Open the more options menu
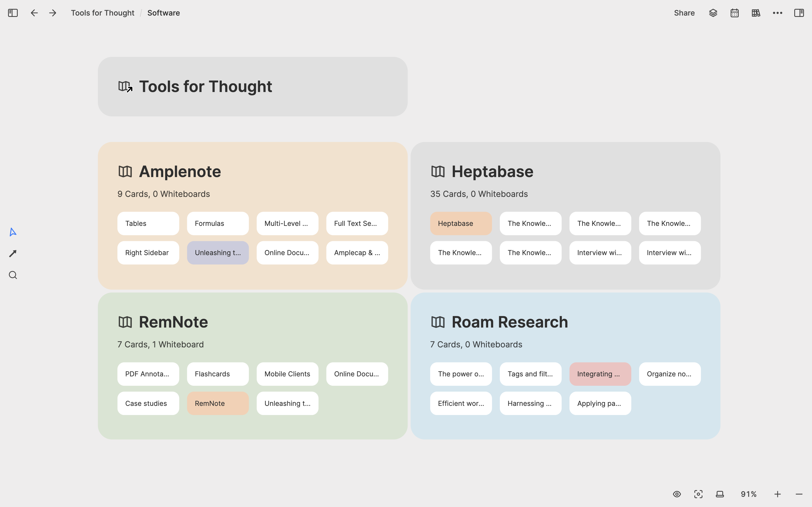The height and width of the screenshot is (507, 812). coord(778,13)
